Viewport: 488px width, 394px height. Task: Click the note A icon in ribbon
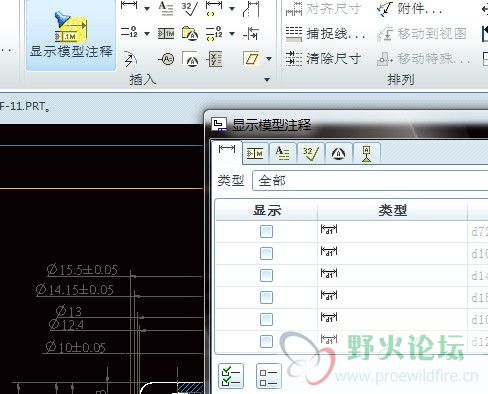click(x=166, y=8)
